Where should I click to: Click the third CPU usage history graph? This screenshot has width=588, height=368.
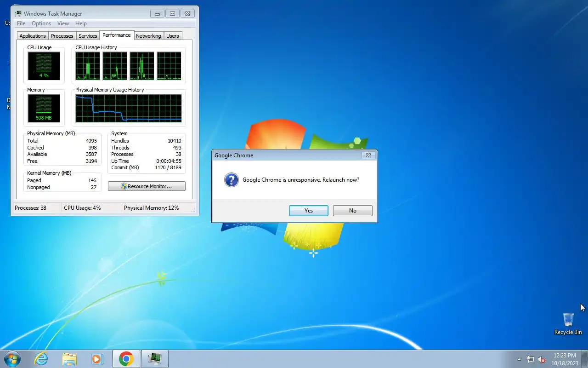(x=142, y=66)
